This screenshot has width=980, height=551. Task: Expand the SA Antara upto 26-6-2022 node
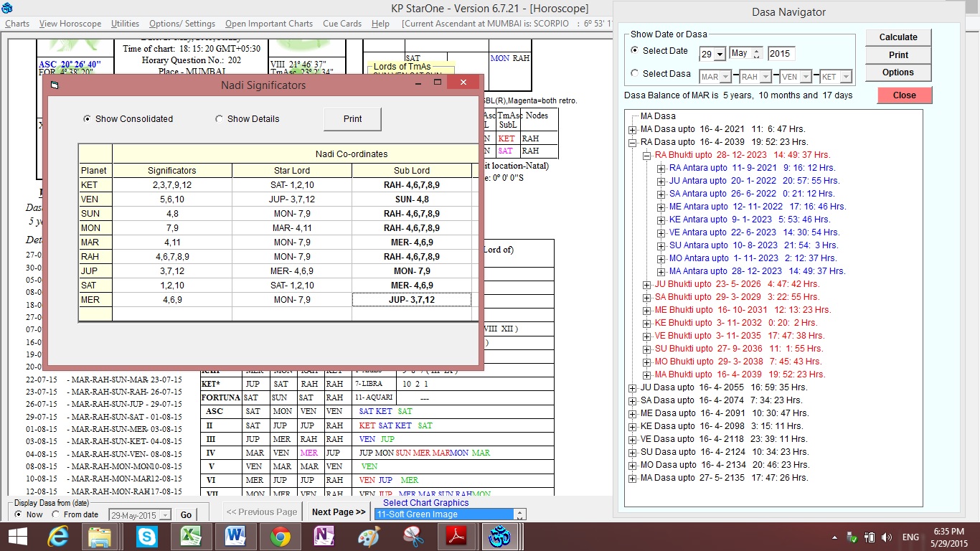coord(661,194)
